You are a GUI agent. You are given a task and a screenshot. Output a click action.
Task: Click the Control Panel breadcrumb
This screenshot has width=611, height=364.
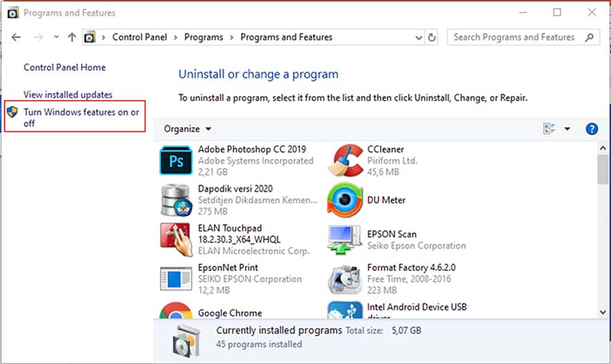click(x=139, y=37)
